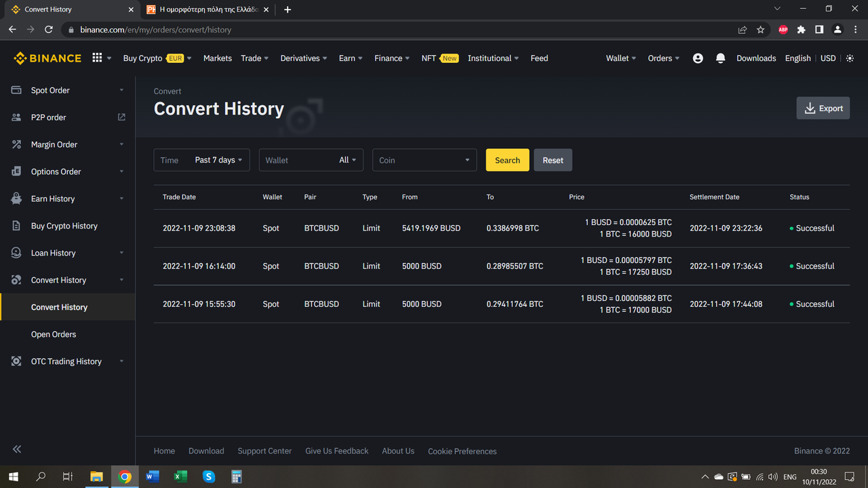Click the Earn History piggy icon

pos(16,199)
